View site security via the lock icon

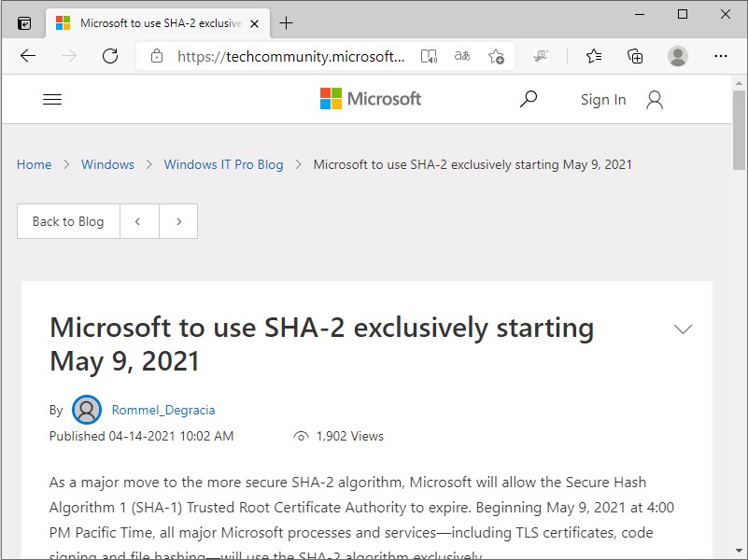[x=156, y=56]
